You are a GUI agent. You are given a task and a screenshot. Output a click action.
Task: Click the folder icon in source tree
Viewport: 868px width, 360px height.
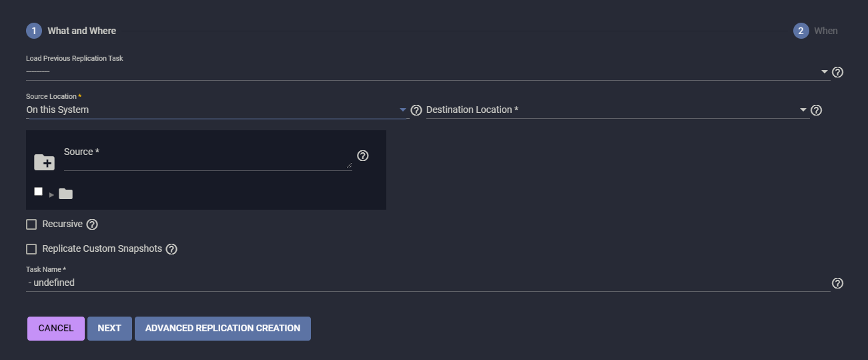point(65,194)
